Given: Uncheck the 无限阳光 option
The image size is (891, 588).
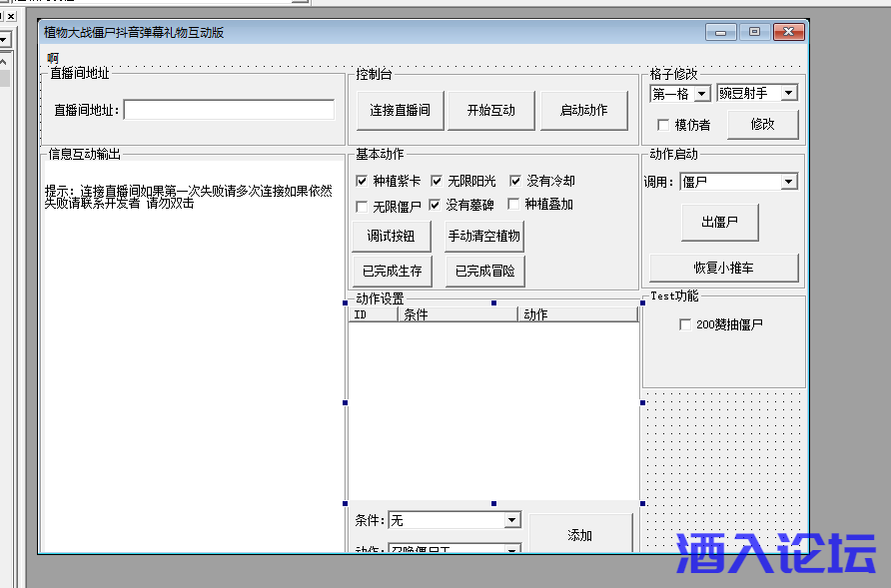Looking at the screenshot, I should [437, 182].
